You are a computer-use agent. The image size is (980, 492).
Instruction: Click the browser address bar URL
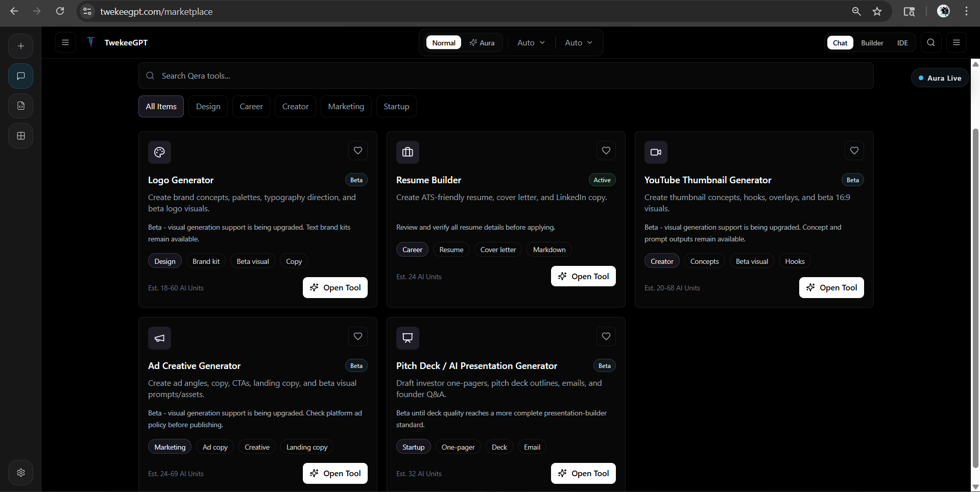[156, 11]
